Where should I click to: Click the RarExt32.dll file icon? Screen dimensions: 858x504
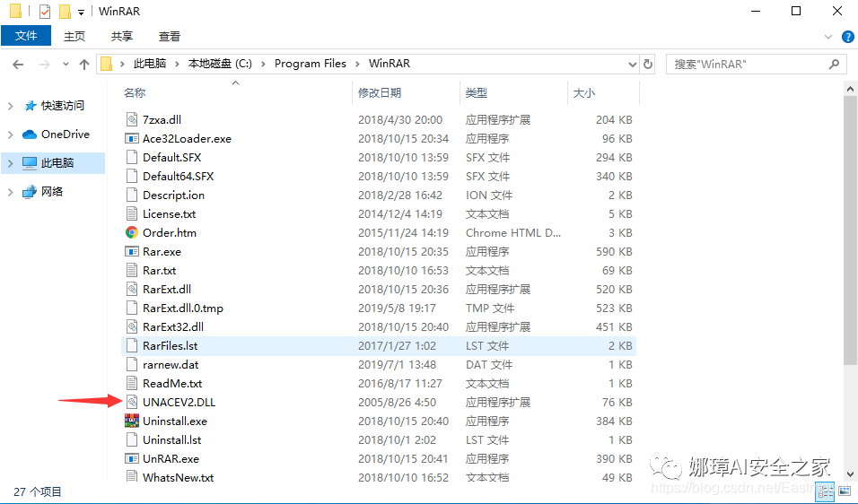(131, 327)
